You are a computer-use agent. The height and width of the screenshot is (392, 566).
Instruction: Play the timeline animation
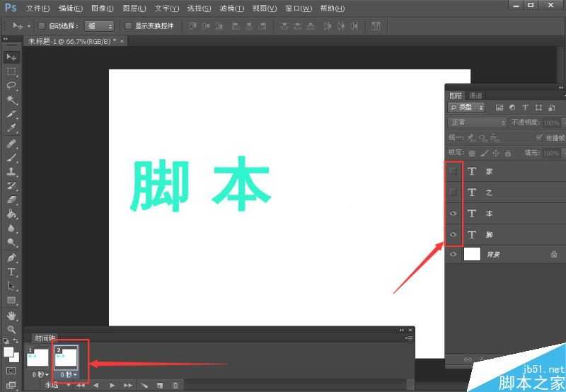point(112,385)
